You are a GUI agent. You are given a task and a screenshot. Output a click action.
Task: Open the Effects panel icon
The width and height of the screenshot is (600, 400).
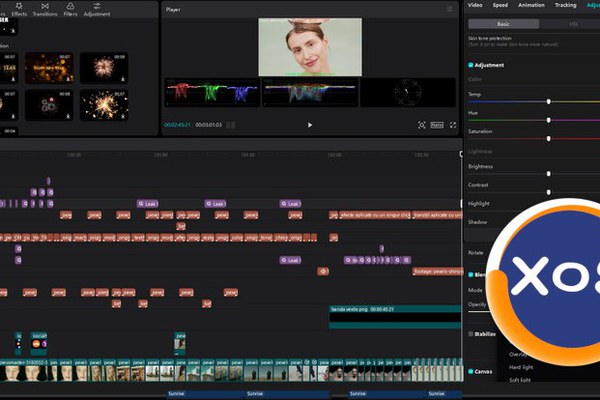tap(19, 9)
